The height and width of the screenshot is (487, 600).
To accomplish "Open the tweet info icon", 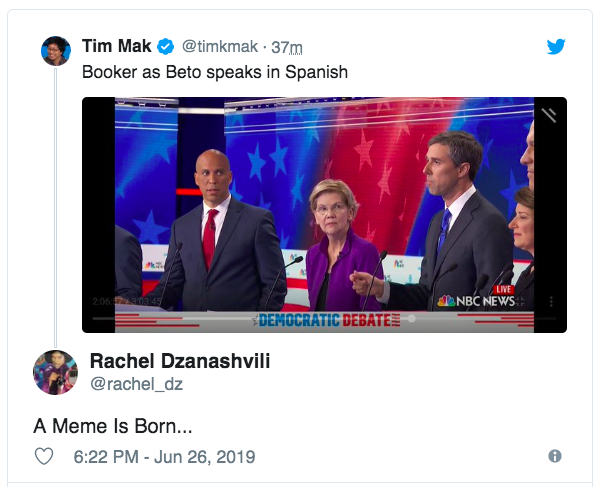I will [x=555, y=456].
